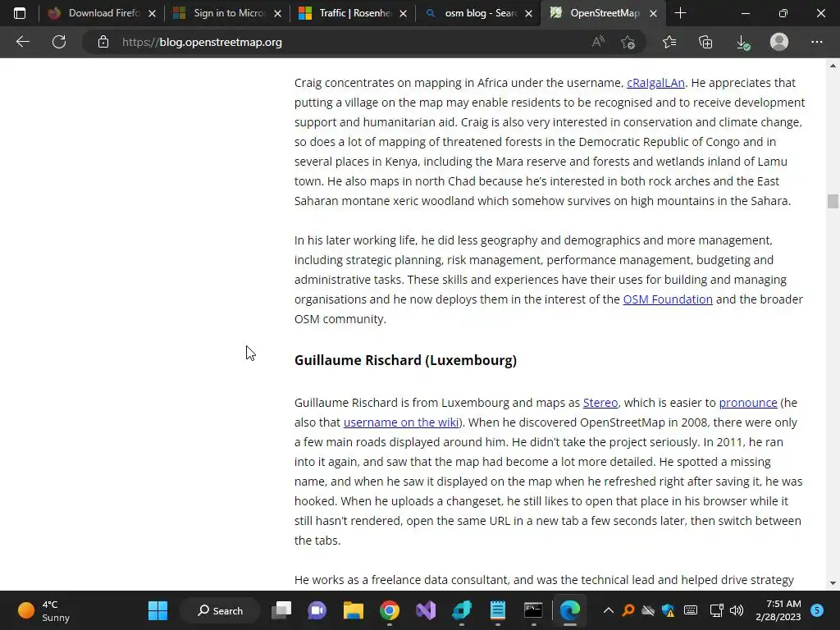The height and width of the screenshot is (630, 840).
Task: Add this page to favorites star
Action: pos(628,42)
